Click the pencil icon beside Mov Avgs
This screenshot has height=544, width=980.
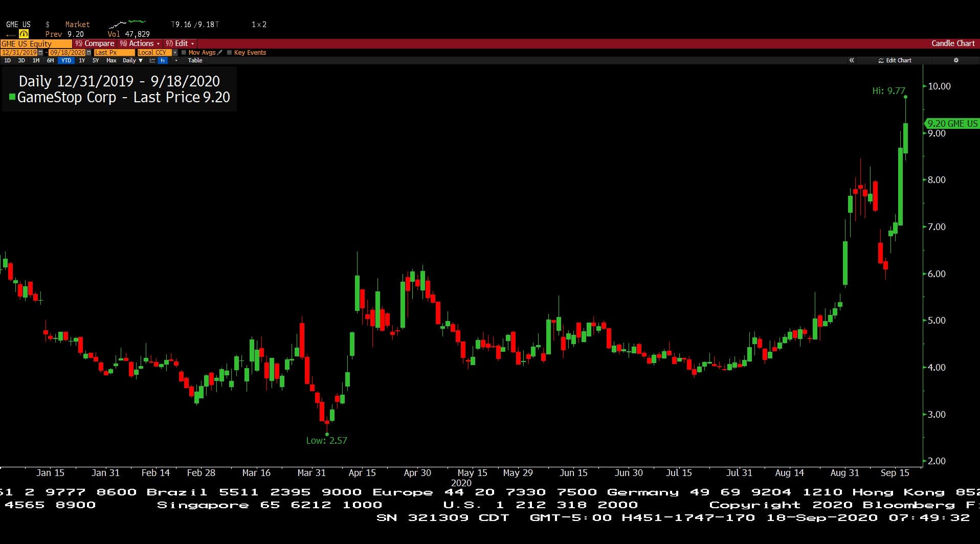point(219,52)
